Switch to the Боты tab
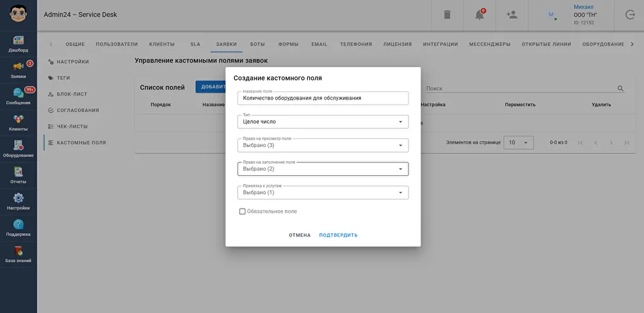644x313 pixels. coord(257,44)
